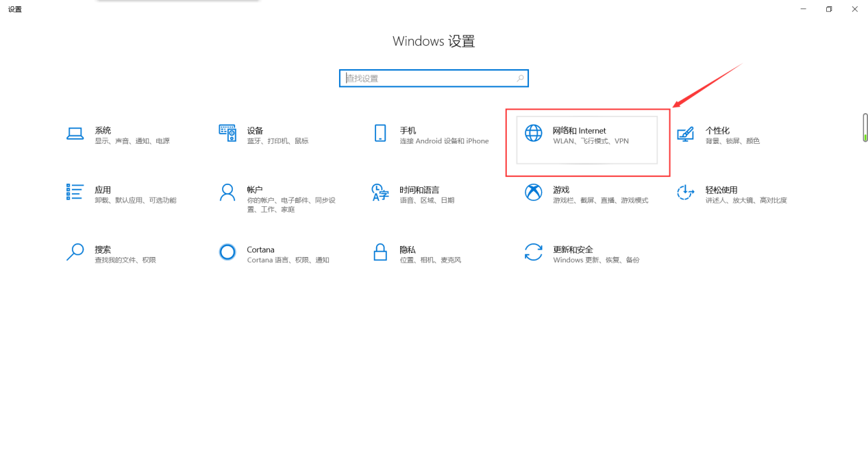Click the search magnifier in 查找设置 box
This screenshot has width=868, height=466.
519,78
